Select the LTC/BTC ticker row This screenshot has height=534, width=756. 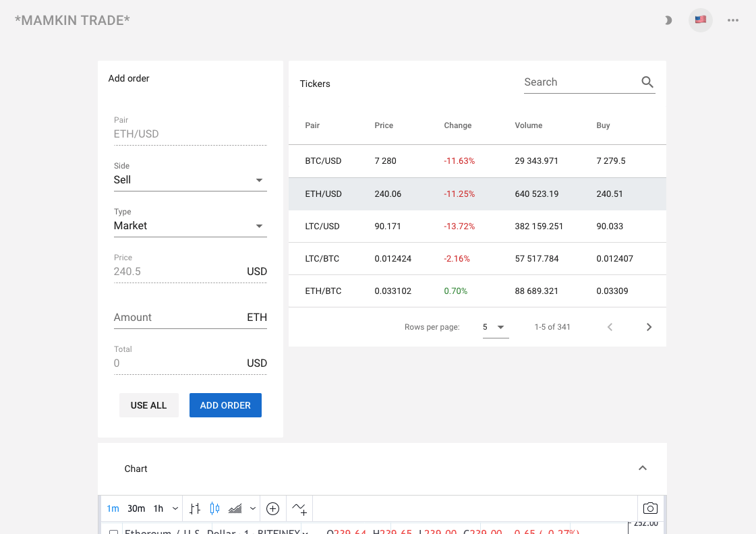point(477,259)
